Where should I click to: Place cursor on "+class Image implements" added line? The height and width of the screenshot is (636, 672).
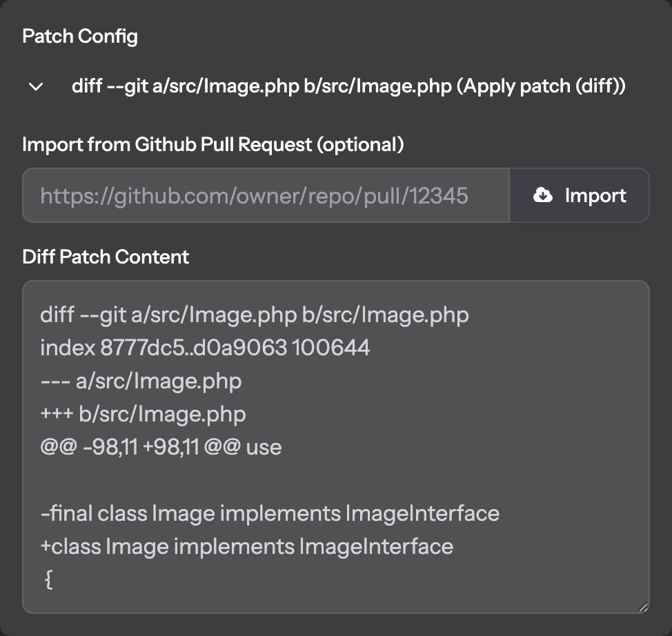[247, 546]
